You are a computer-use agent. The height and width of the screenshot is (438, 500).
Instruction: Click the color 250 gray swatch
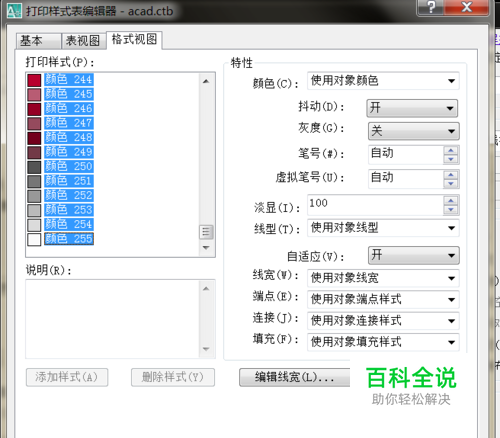tap(34, 167)
